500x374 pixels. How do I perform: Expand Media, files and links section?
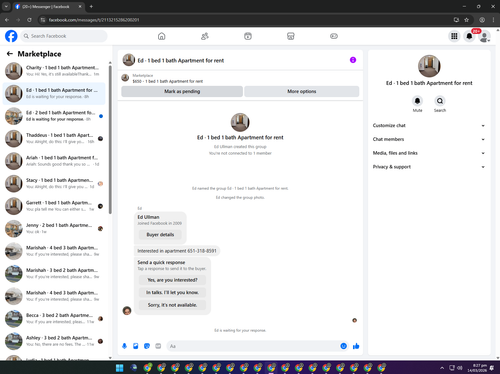(x=429, y=153)
